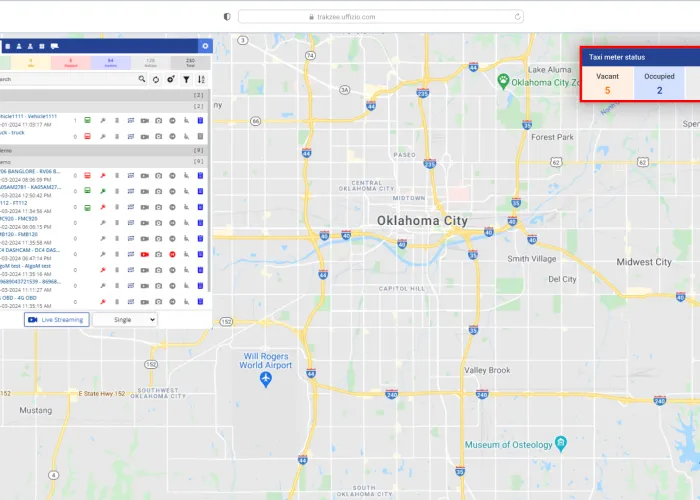Click the red video camera icon for DC4 DASHCAM
This screenshot has height=500, width=700.
144,254
